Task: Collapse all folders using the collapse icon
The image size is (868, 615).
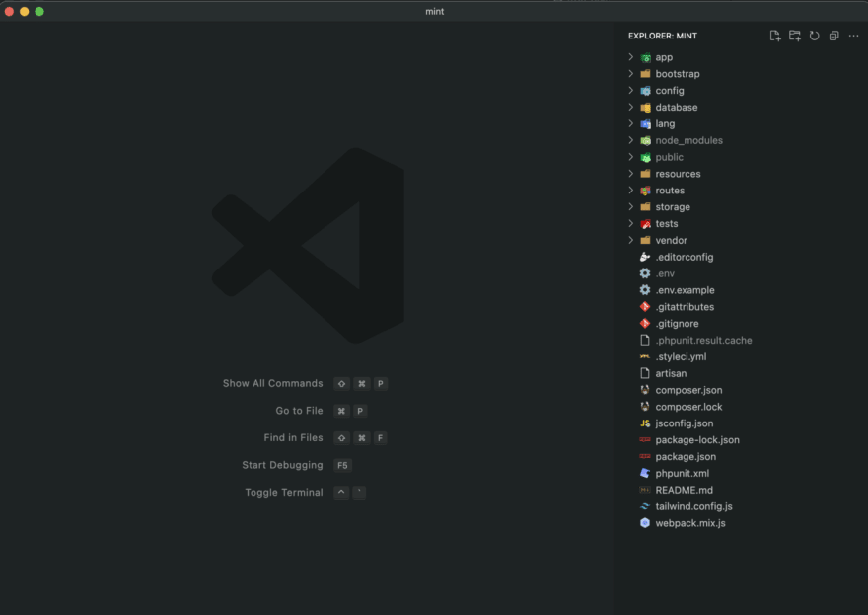Action: click(833, 36)
